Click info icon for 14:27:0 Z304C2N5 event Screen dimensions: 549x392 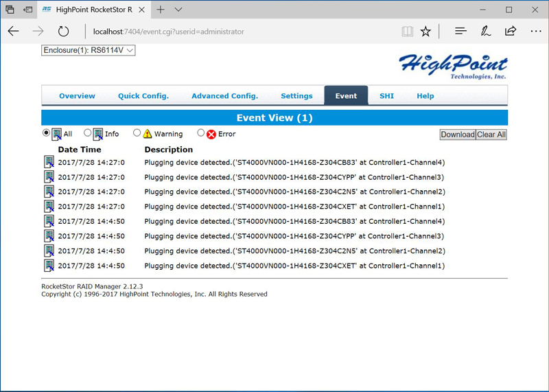tap(49, 192)
